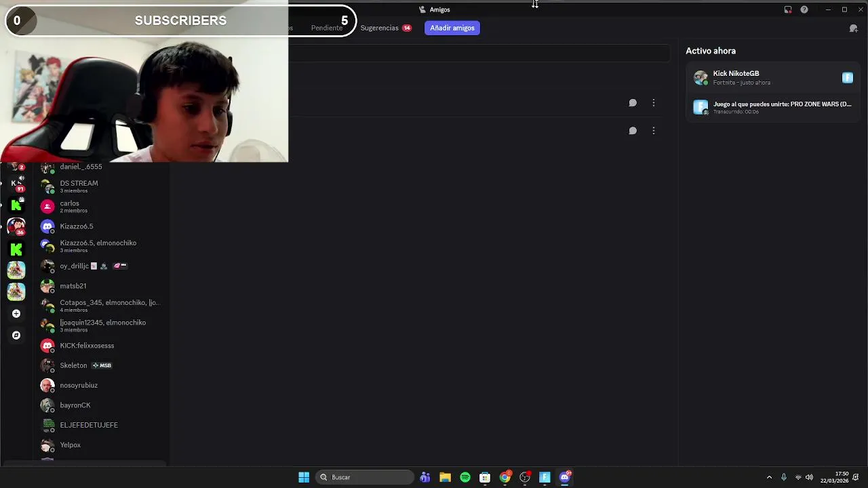This screenshot has height=488, width=868.
Task: Switch to Fortnite in the taskbar
Action: pyautogui.click(x=545, y=477)
